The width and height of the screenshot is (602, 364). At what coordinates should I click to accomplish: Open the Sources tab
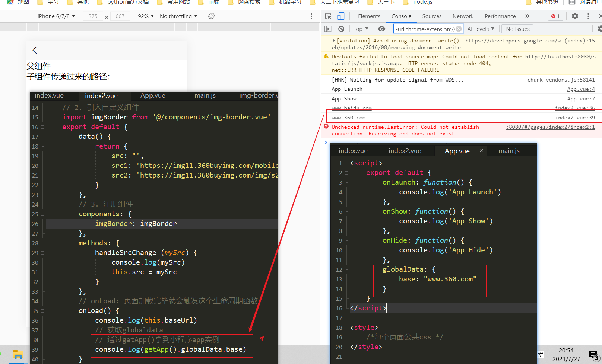point(432,16)
